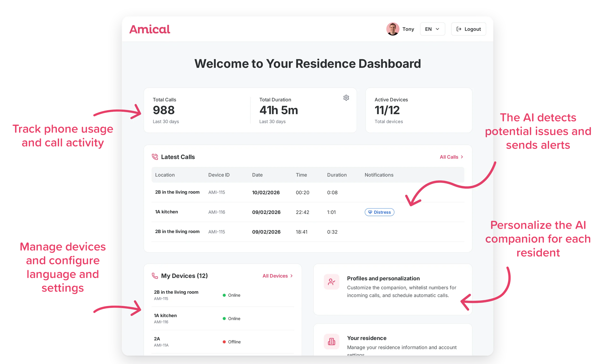Click the Active Devices count 11/12

point(387,110)
